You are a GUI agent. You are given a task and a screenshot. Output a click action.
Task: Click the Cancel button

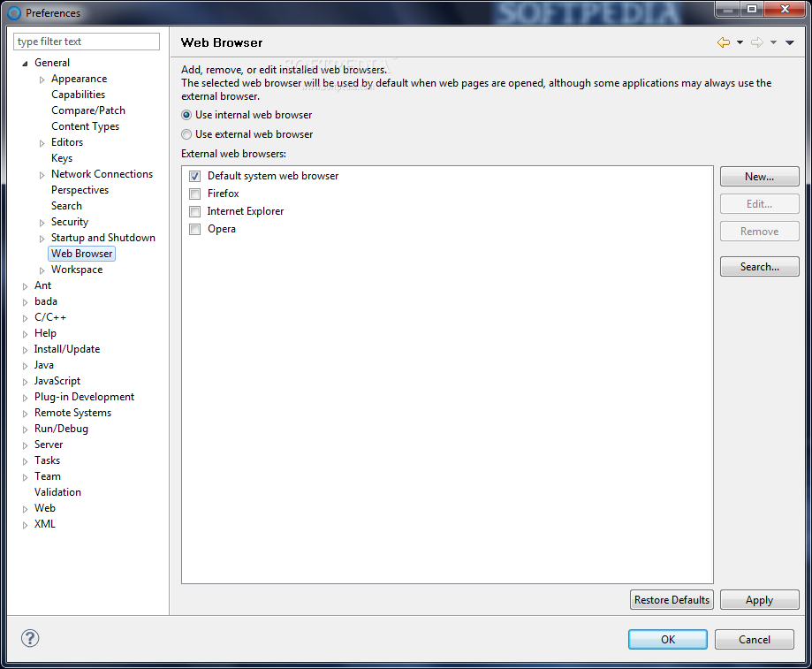[x=754, y=640]
